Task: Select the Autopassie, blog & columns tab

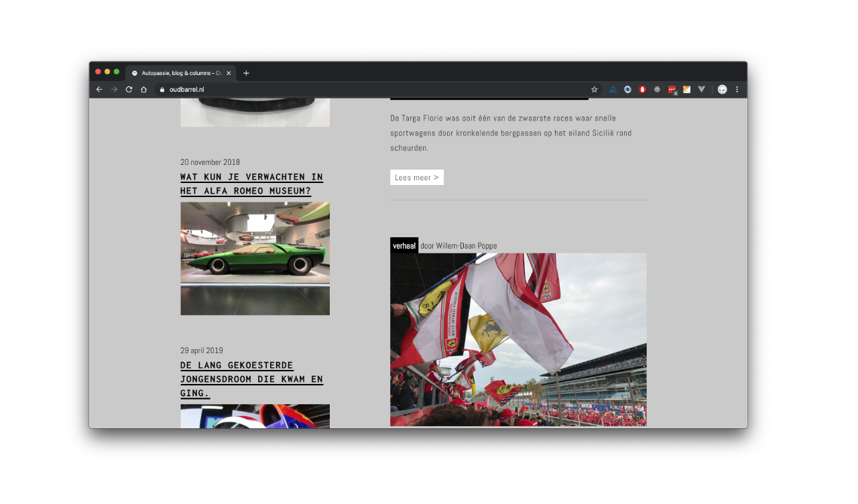Action: coord(180,73)
